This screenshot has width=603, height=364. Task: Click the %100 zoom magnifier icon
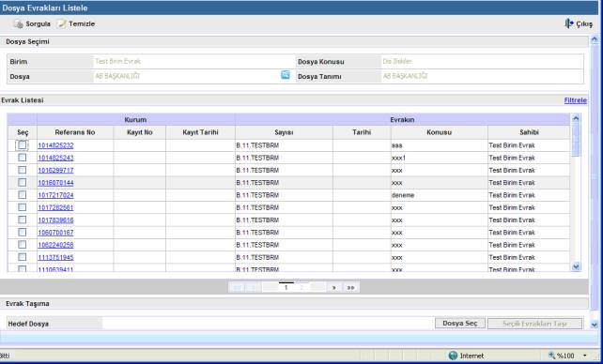(x=552, y=356)
